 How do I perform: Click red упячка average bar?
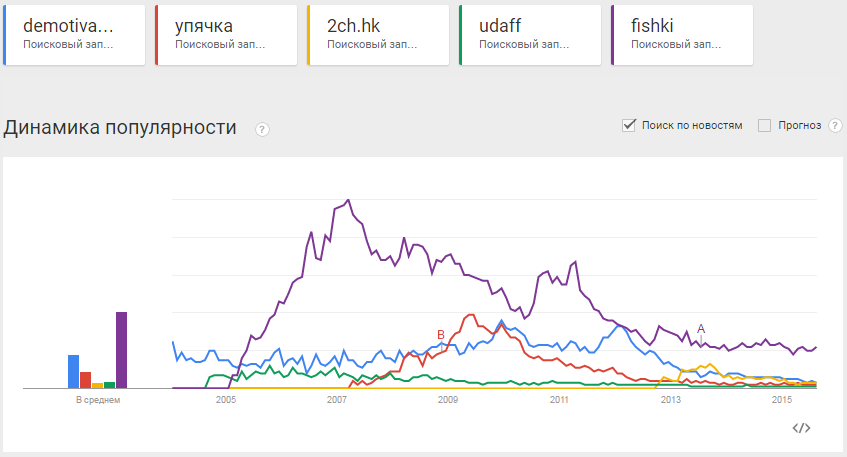click(x=85, y=379)
